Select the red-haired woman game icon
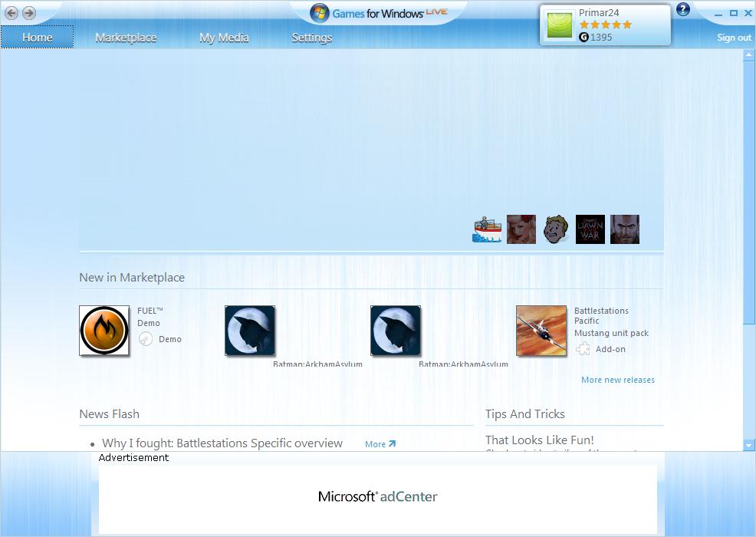Image resolution: width=756 pixels, height=537 pixels. [521, 229]
